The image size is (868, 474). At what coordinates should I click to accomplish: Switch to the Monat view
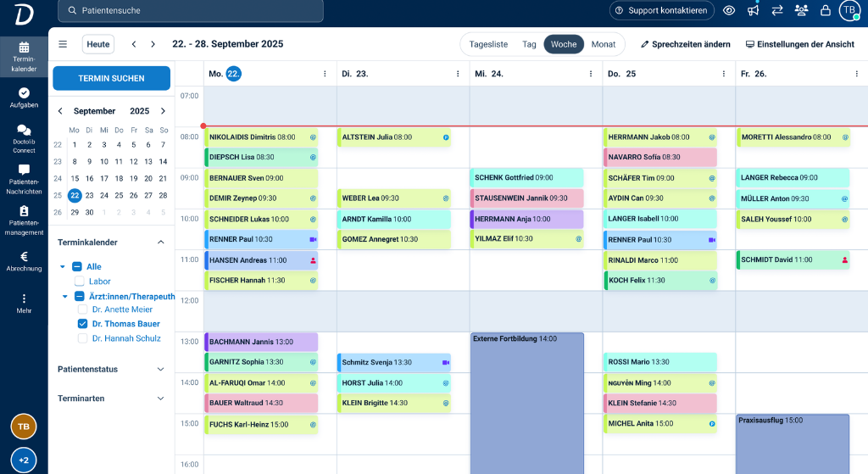point(604,44)
